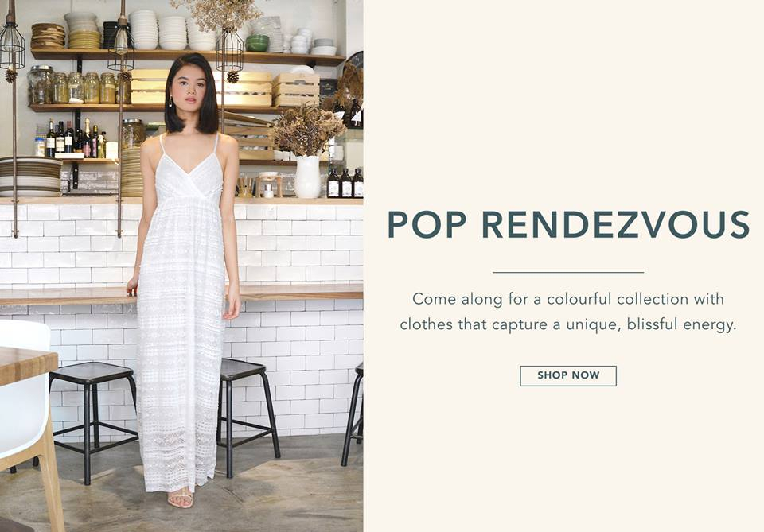The image size is (764, 532).
Task: Click the white vase with dried flowers
Action: coord(307,177)
